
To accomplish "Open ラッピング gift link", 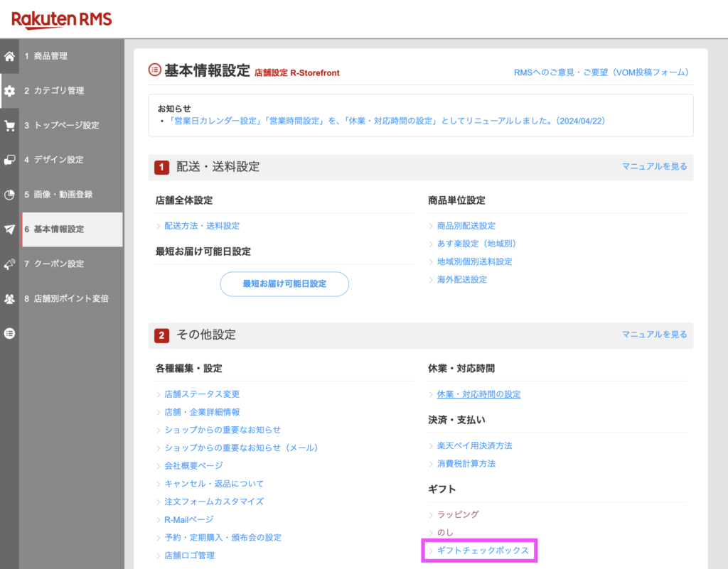I will (x=458, y=515).
